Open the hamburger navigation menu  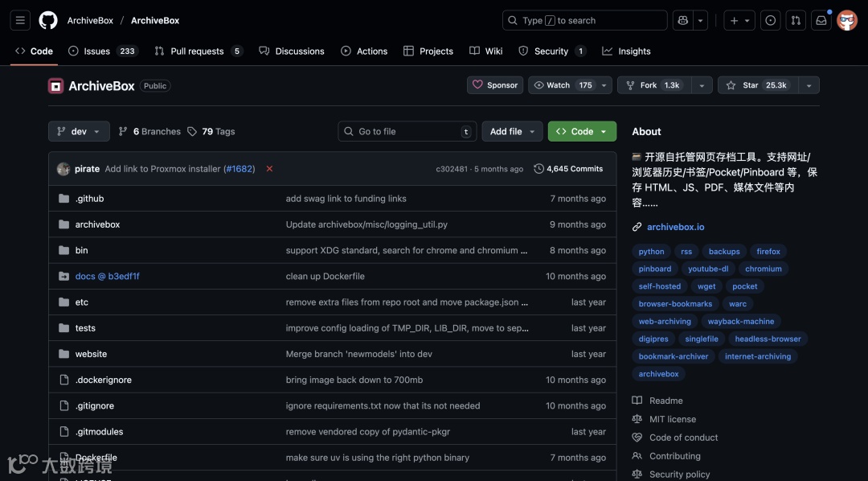click(20, 20)
